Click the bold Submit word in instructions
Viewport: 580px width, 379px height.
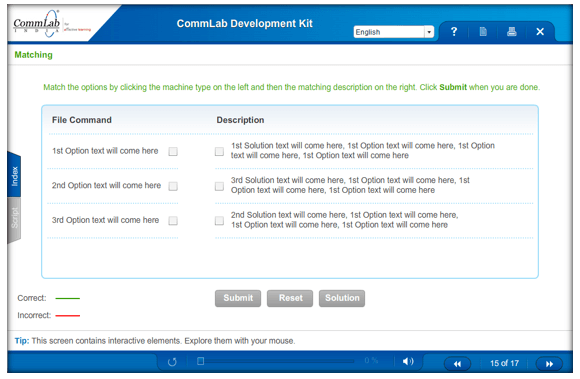pyautogui.click(x=453, y=87)
